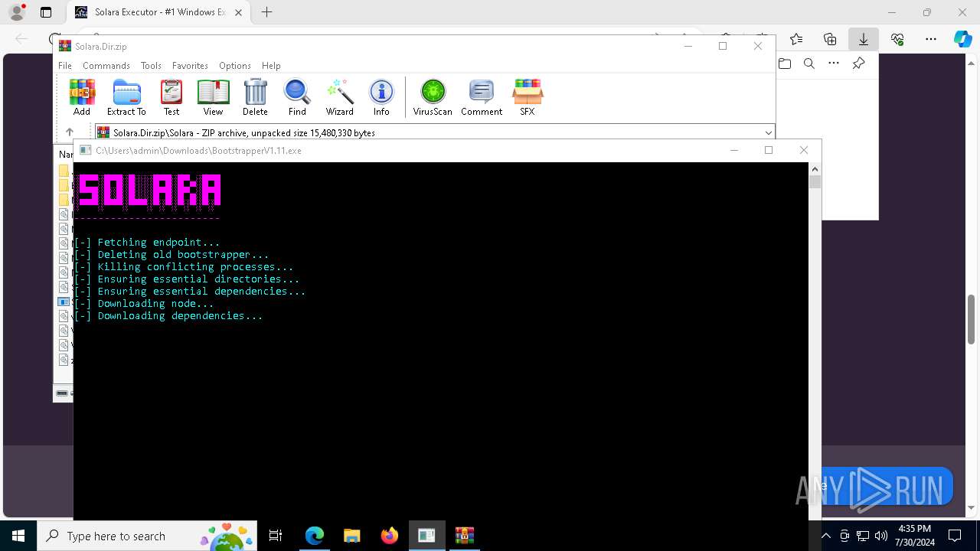Launch the WinRAR Wizard
Viewport: 980px width, 551px height.
pos(340,97)
